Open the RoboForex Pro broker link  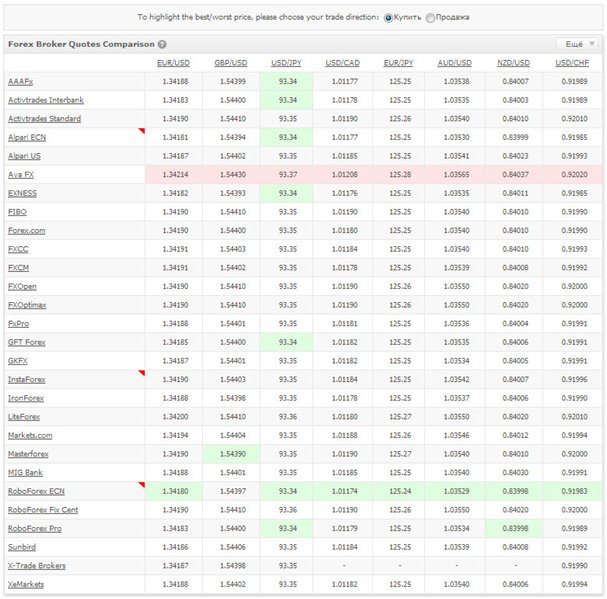point(34,529)
